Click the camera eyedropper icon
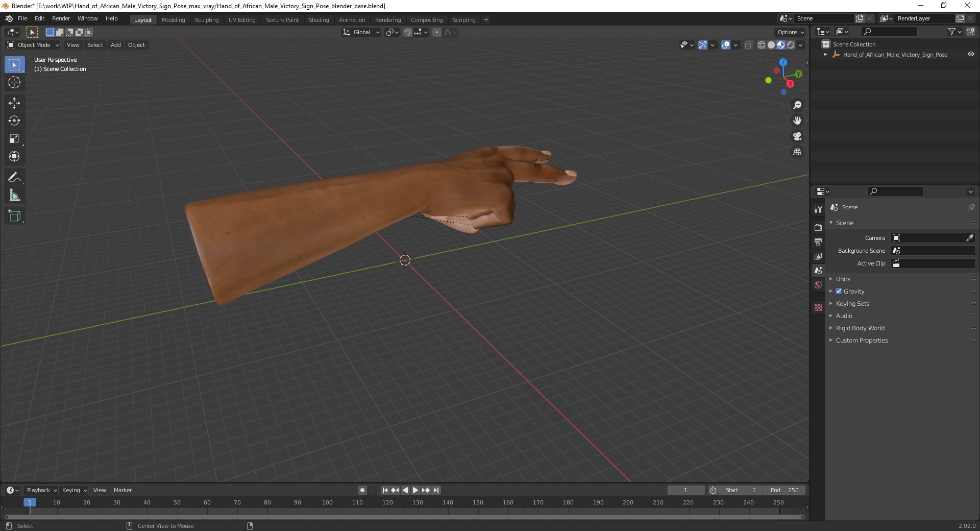The width and height of the screenshot is (980, 531). point(970,238)
